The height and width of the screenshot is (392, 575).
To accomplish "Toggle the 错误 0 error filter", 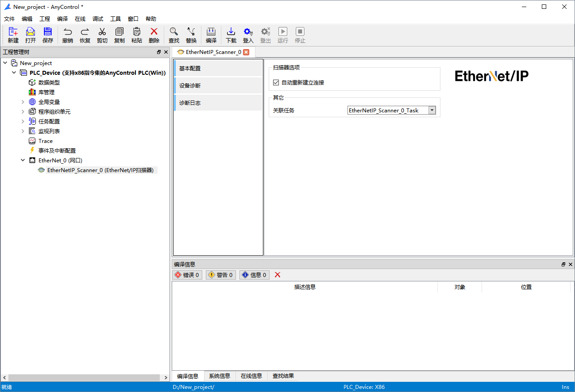I will pyautogui.click(x=187, y=275).
